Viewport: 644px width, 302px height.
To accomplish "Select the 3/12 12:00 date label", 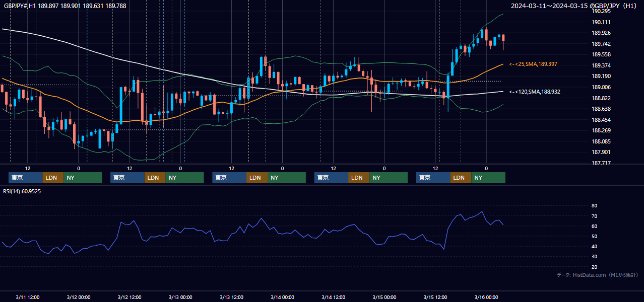I will [130, 297].
